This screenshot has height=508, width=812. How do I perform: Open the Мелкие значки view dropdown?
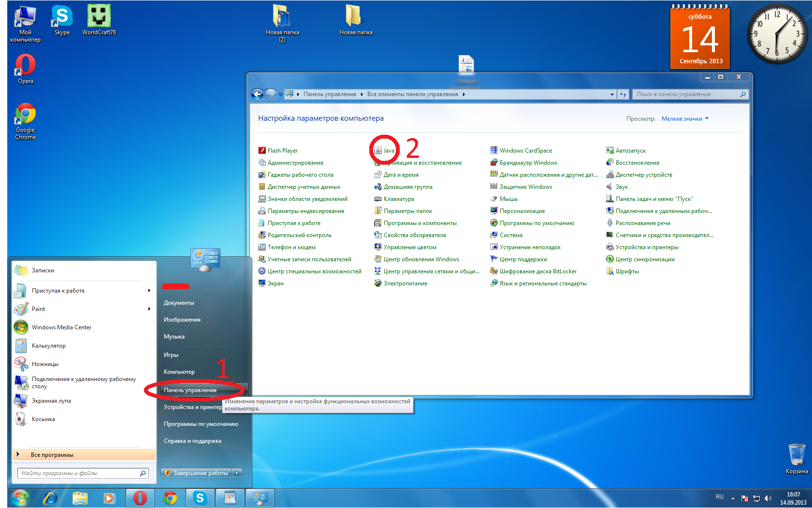[x=685, y=119]
